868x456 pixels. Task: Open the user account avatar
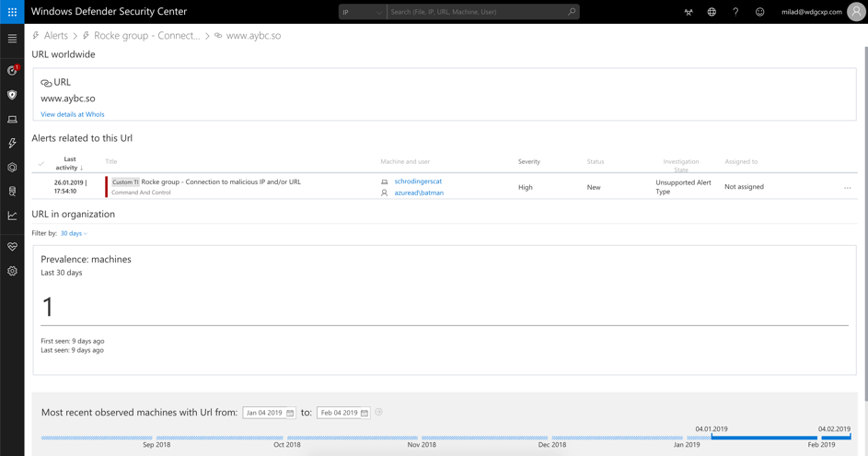tap(856, 12)
